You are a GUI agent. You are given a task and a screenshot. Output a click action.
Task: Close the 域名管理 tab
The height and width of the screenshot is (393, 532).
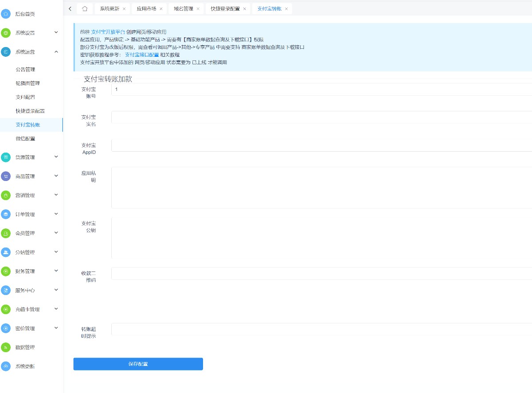pyautogui.click(x=198, y=9)
